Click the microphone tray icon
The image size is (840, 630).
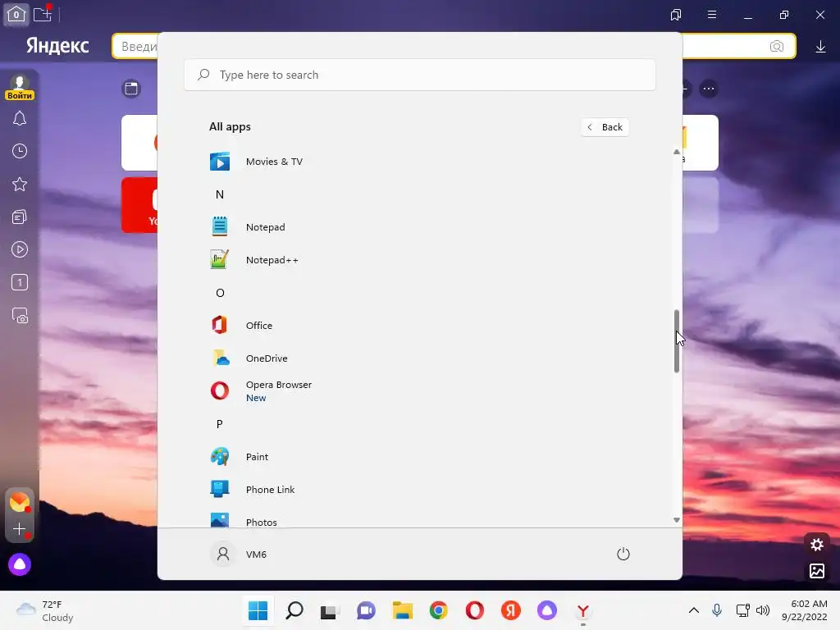tap(717, 610)
